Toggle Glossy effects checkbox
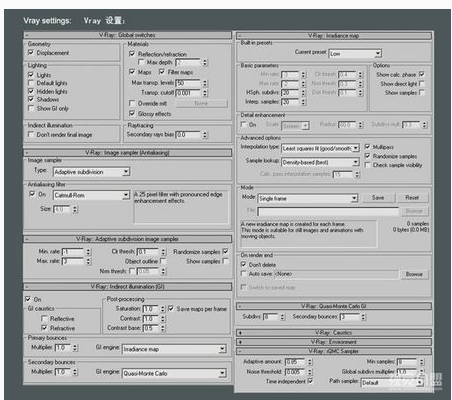Image resolution: width=452 pixels, height=400 pixels. (132, 113)
